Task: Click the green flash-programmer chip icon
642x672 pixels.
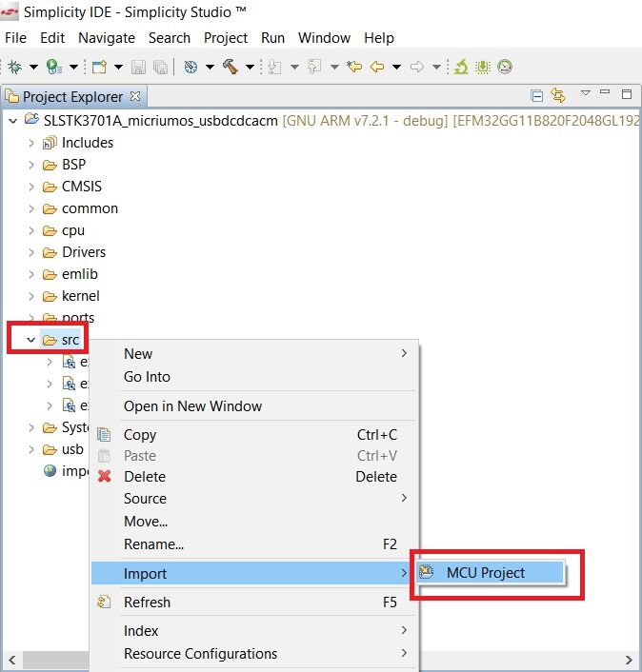Action: [483, 67]
